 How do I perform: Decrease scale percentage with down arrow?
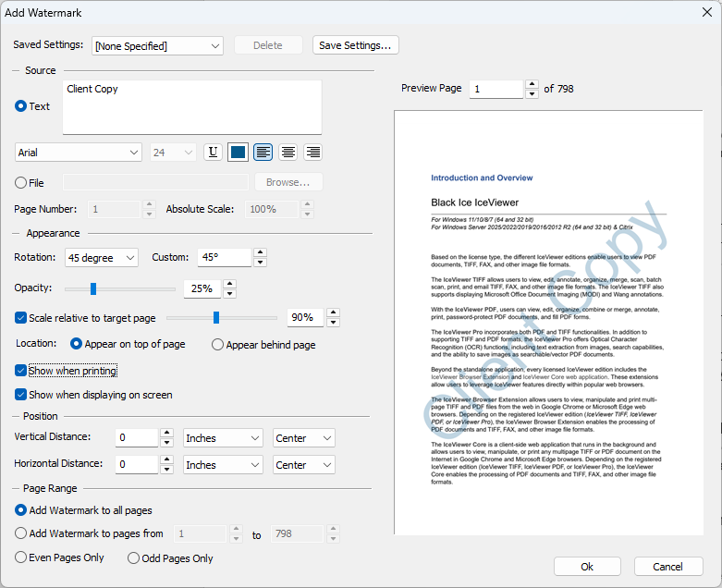click(x=333, y=323)
